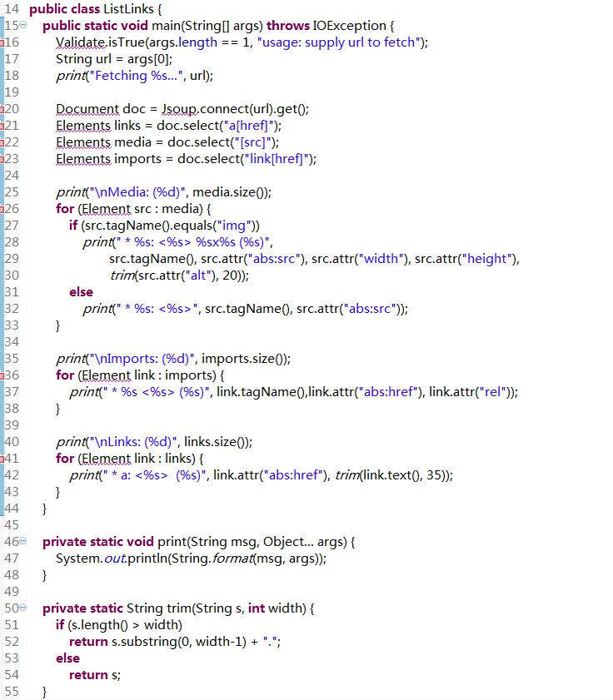The image size is (613, 700).
Task: Click the "\nMedia: (%d)" format string
Action: [137, 192]
